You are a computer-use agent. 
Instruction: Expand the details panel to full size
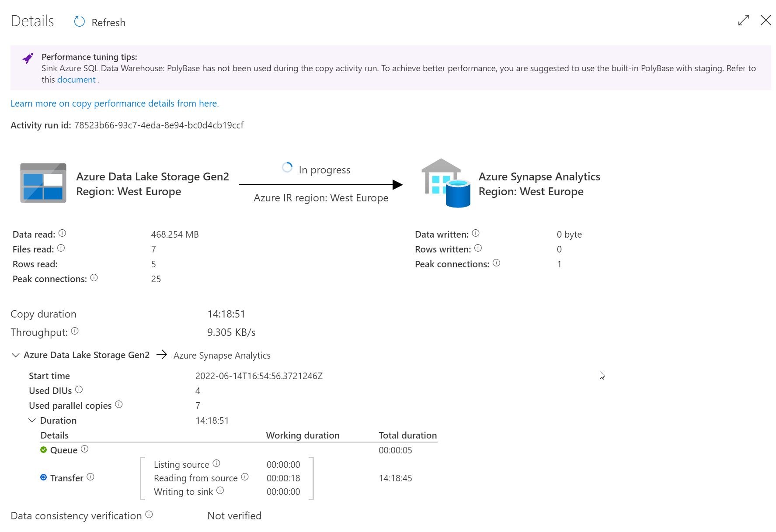tap(743, 20)
